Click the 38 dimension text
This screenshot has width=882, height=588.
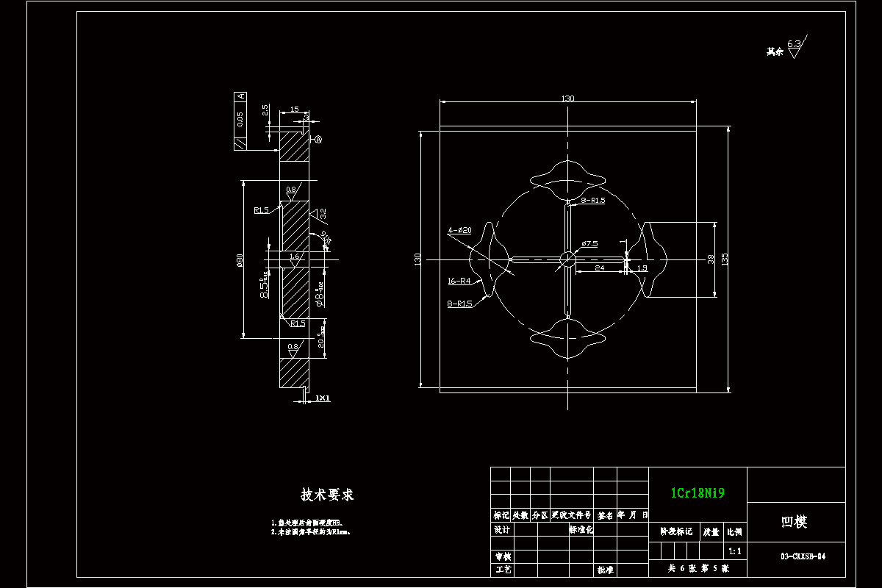711,259
